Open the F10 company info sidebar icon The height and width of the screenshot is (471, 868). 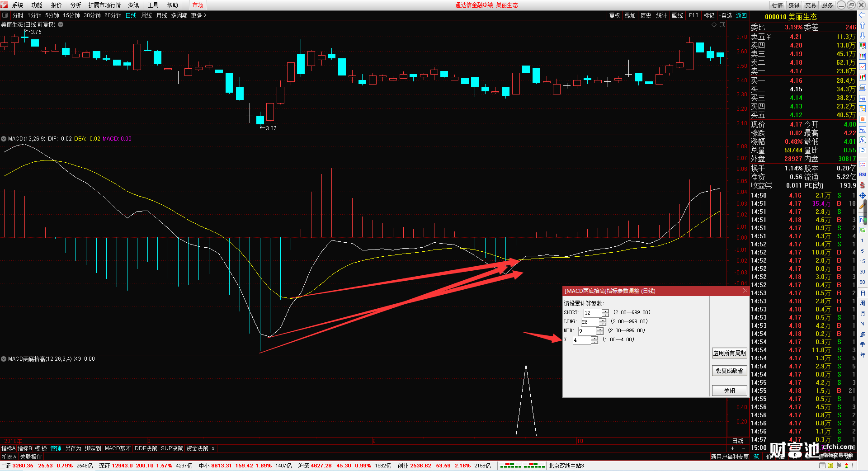click(863, 99)
